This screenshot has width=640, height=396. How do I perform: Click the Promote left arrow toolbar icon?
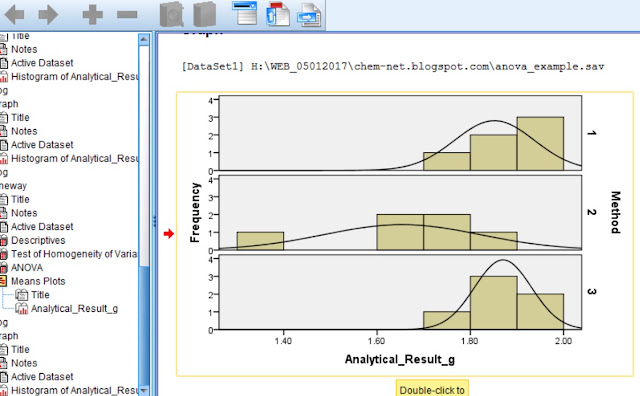click(14, 15)
